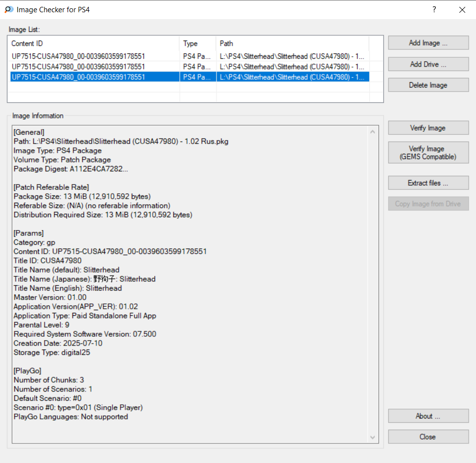The width and height of the screenshot is (476, 463).
Task: Click the 'Content ID: UP7515-CUSA47980' info line
Action: [110, 252]
